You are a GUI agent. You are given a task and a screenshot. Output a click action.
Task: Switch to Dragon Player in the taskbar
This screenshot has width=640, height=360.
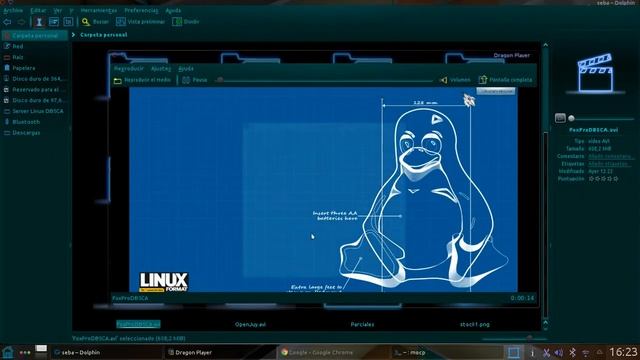(x=220, y=352)
